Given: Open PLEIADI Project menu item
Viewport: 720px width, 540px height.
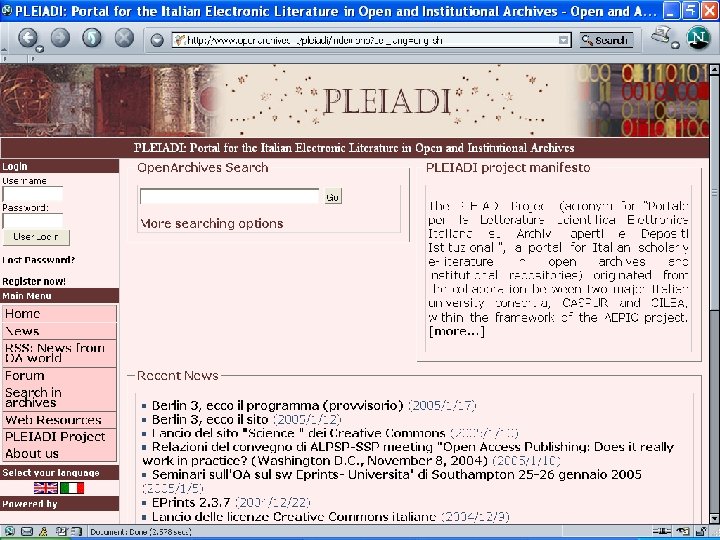Looking at the screenshot, I should [59, 437].
